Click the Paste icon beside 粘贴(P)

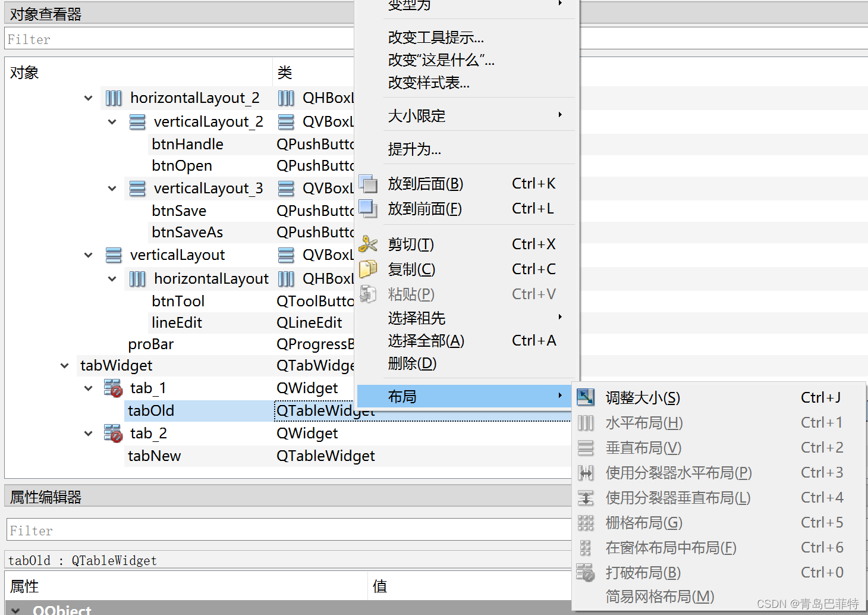(369, 294)
